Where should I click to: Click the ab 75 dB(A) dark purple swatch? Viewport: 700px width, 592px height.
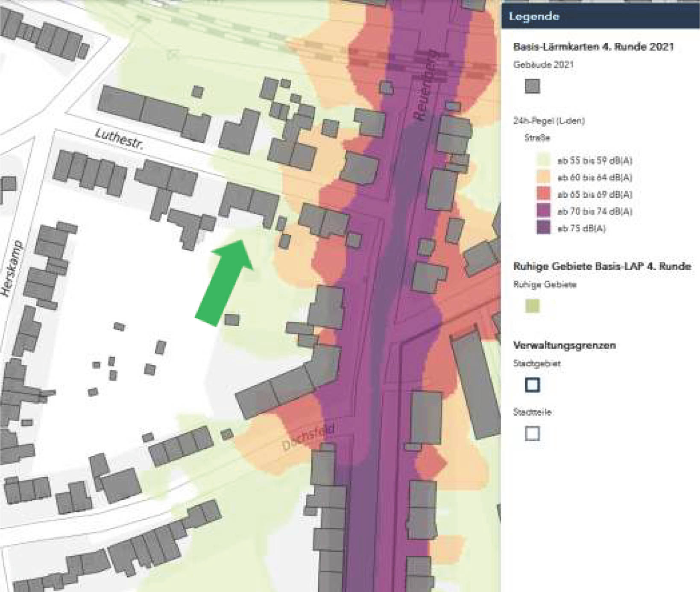click(543, 228)
